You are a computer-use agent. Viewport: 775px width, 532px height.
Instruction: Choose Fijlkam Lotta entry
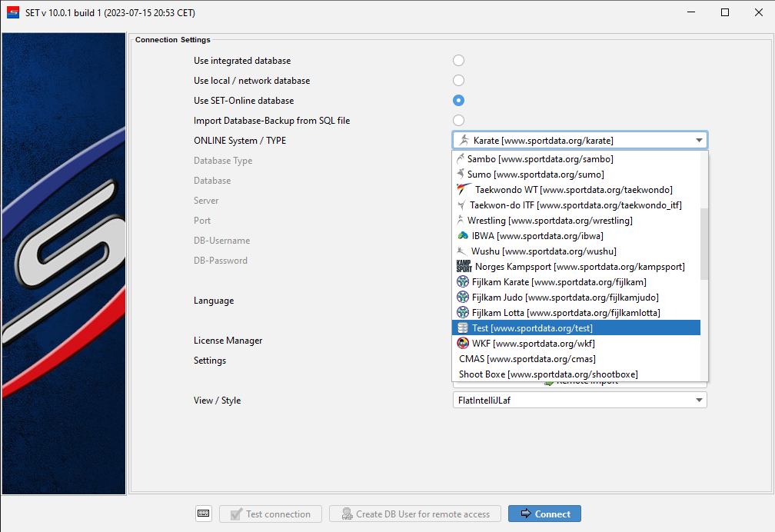point(577,312)
